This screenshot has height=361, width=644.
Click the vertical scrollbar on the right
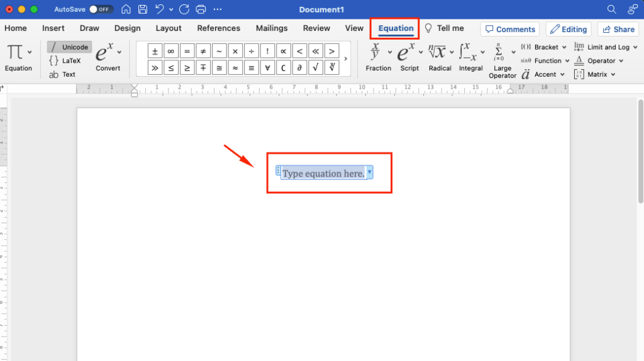point(640,151)
